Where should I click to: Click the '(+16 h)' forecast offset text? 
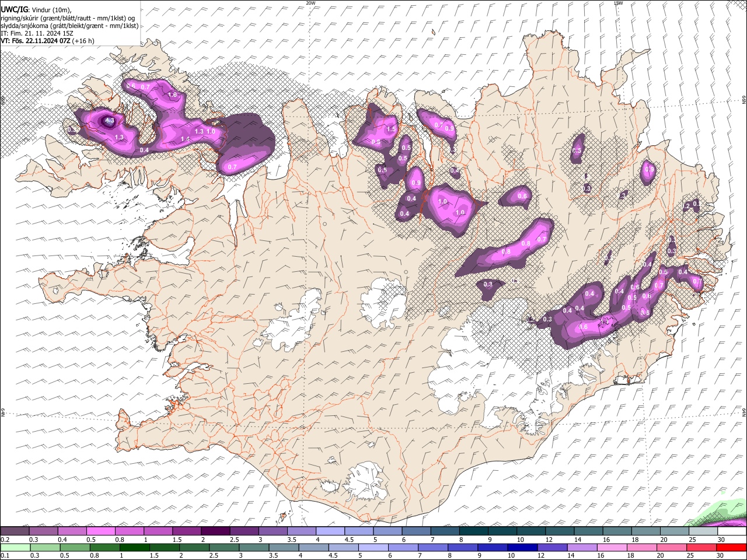click(83, 41)
